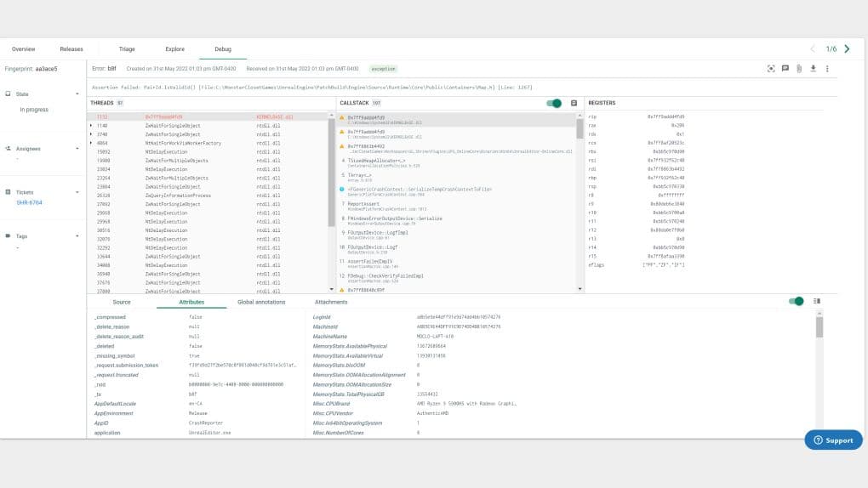868x488 pixels.
Task: Click the paperclip attachment icon
Action: (x=799, y=69)
